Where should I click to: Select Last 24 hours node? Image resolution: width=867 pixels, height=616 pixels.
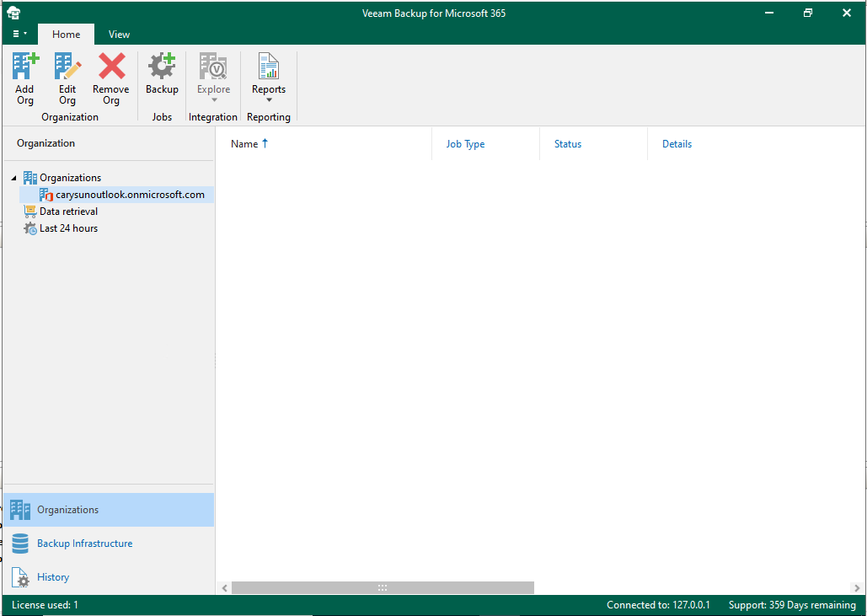click(68, 228)
